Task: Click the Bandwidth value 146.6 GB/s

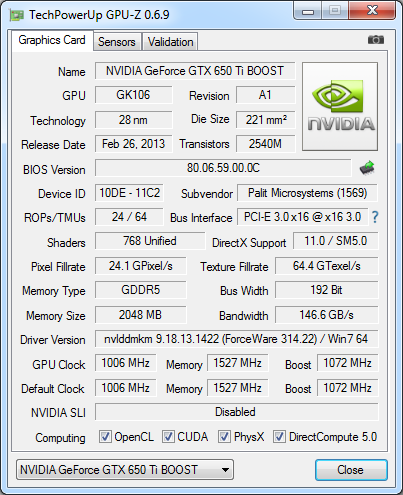Action: pyautogui.click(x=327, y=315)
